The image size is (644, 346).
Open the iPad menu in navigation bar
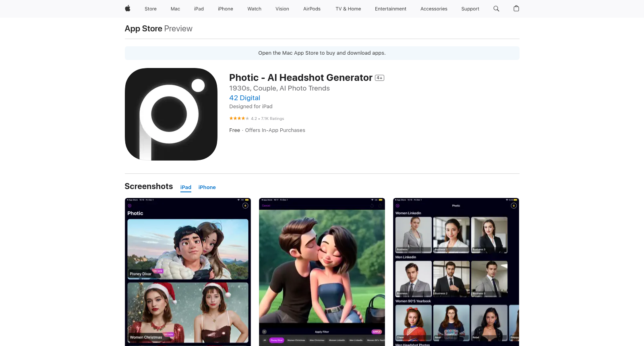[x=199, y=9]
